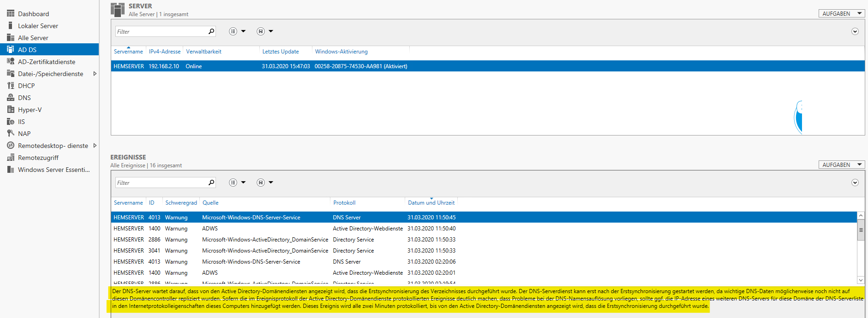Open dropdown arrow next to Server list options
Screen dimensions: 868x318
pos(243,31)
